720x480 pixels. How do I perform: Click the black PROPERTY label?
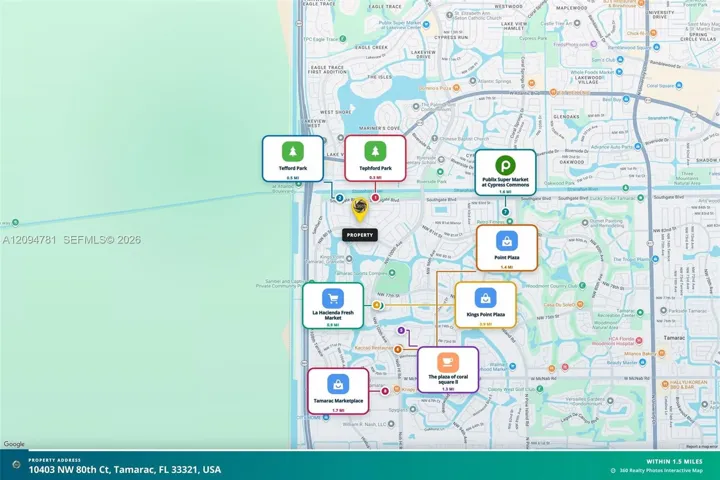360,235
